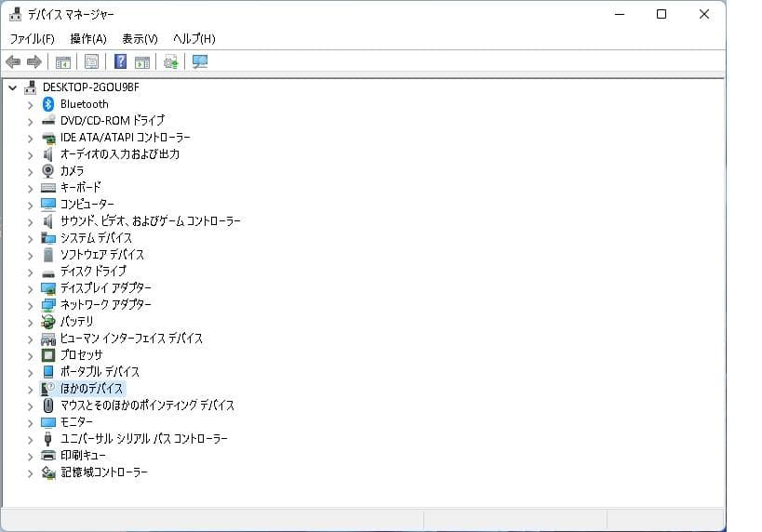The height and width of the screenshot is (532, 762).
Task: Click the プロセッサ chip icon
Action: tap(48, 355)
